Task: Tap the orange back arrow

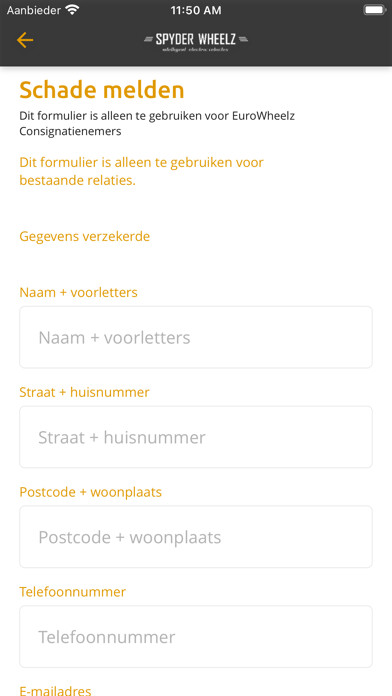Action: 25,40
